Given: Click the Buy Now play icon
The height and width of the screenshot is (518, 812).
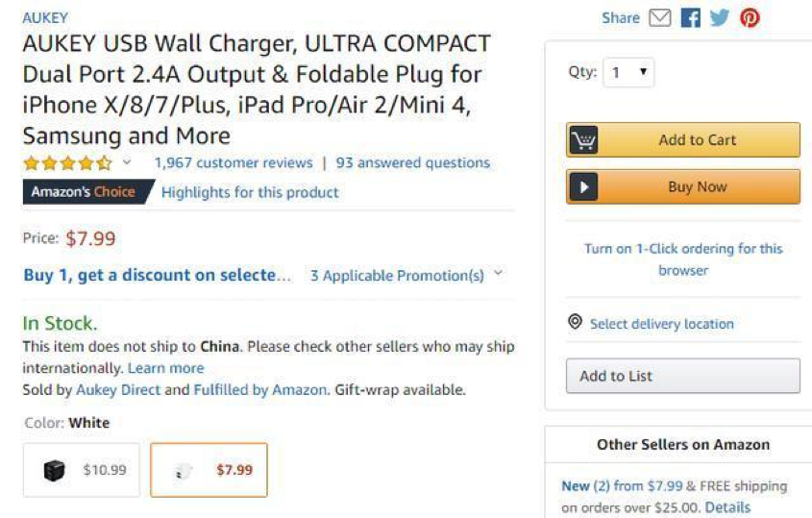Looking at the screenshot, I should [583, 187].
